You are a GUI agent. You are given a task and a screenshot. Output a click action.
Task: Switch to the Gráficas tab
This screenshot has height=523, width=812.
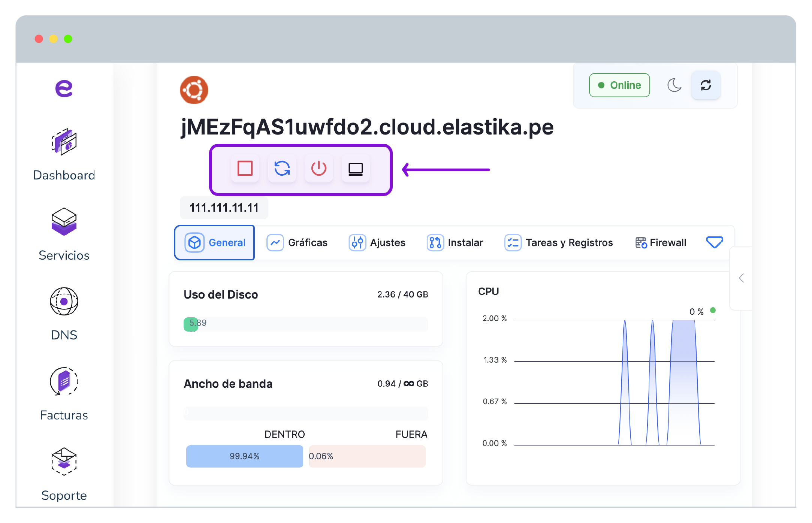tap(297, 243)
